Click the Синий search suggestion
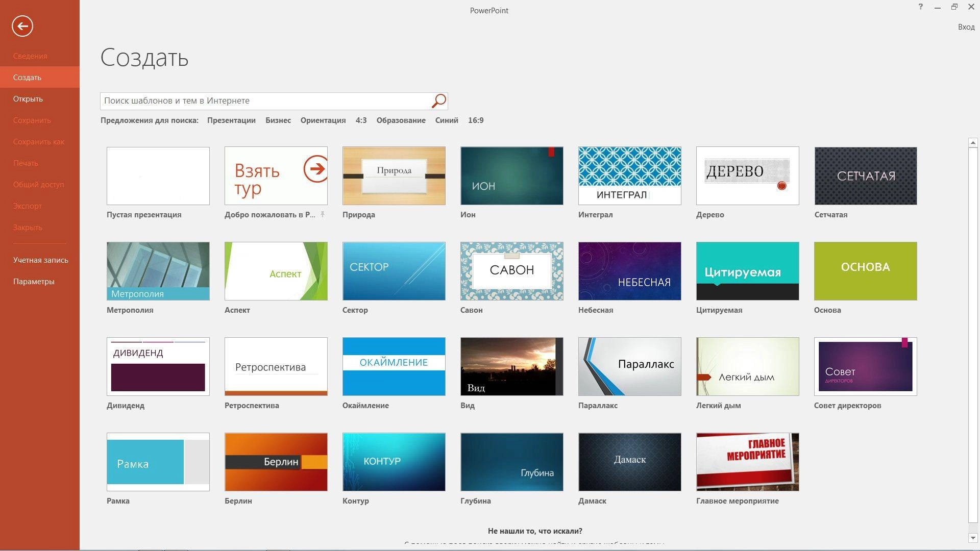 click(x=447, y=120)
